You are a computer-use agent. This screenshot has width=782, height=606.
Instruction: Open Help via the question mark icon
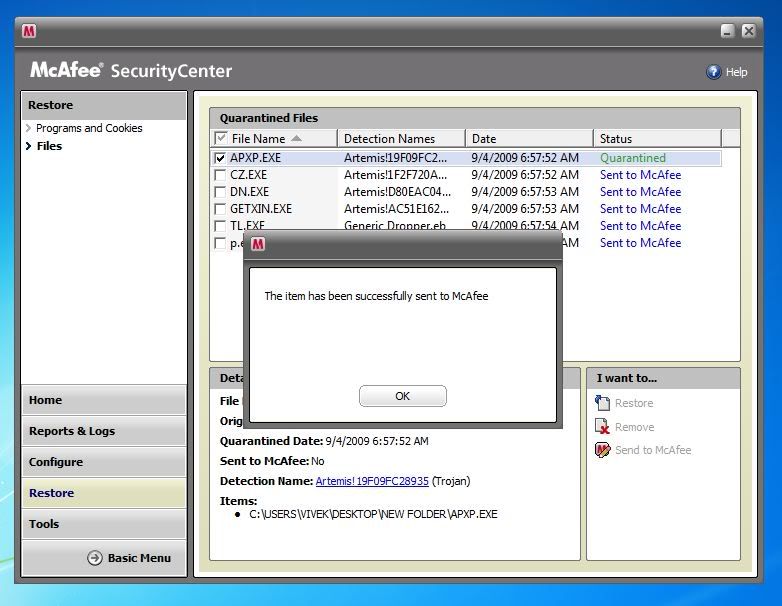pos(714,72)
